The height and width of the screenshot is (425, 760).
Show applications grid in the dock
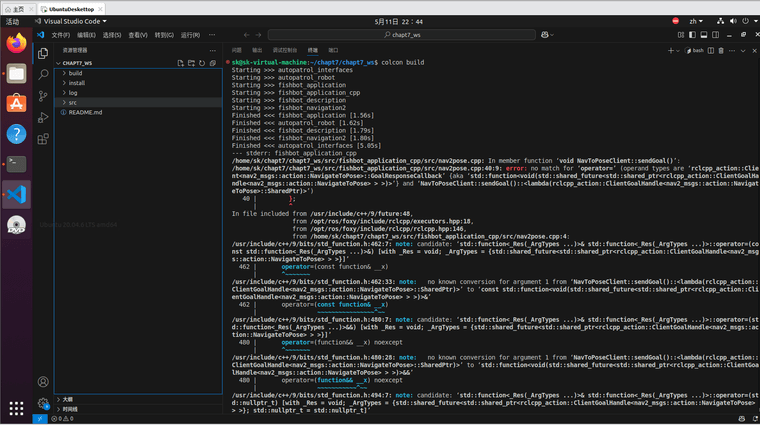point(16,409)
